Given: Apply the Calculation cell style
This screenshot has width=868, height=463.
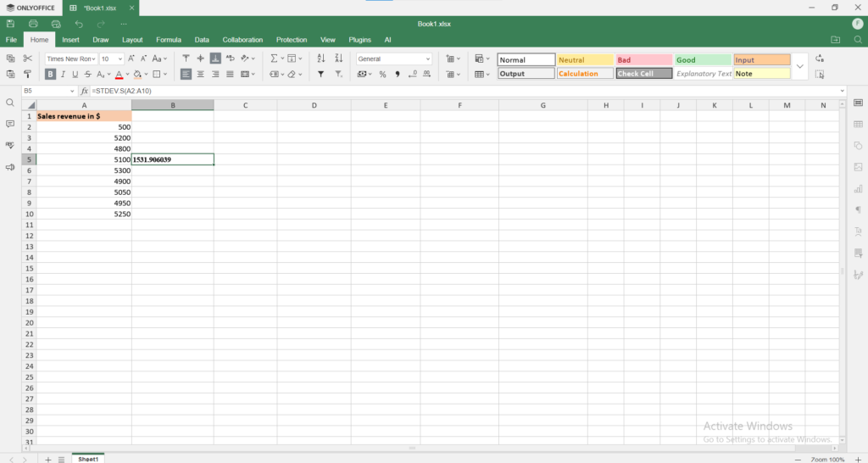Looking at the screenshot, I should pos(585,74).
